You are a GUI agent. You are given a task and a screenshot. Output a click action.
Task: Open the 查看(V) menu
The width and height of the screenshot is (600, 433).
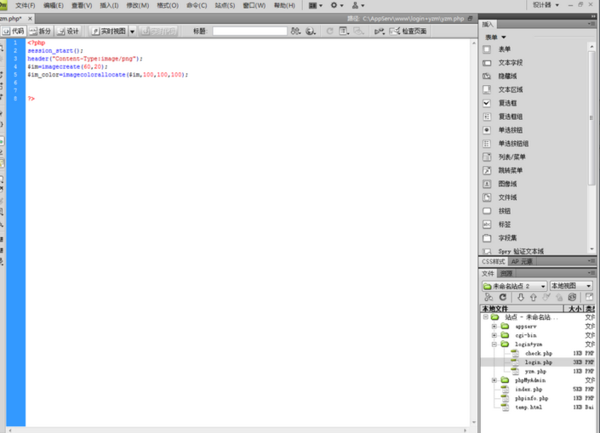tap(82, 5)
